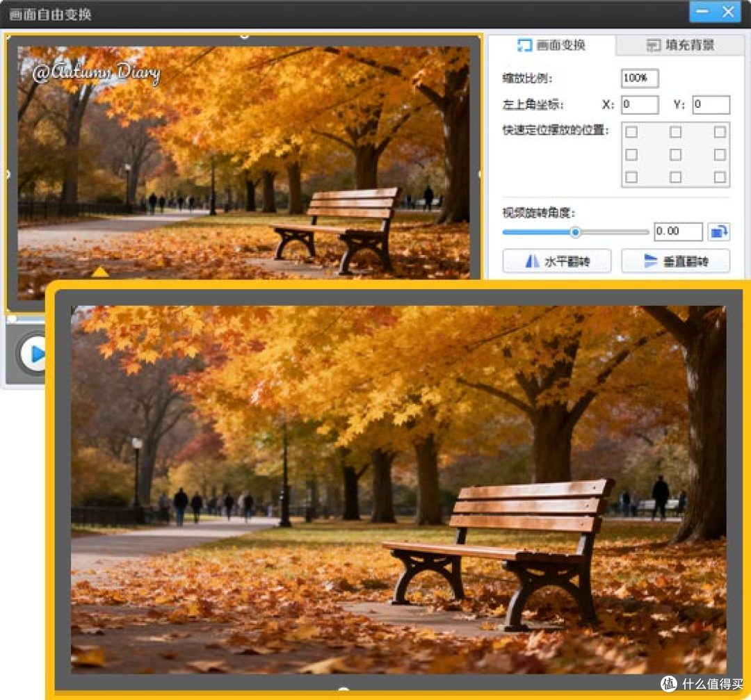Edit the 缩放比例 100% field
Viewport: 751px width, 700px height.
tap(640, 78)
